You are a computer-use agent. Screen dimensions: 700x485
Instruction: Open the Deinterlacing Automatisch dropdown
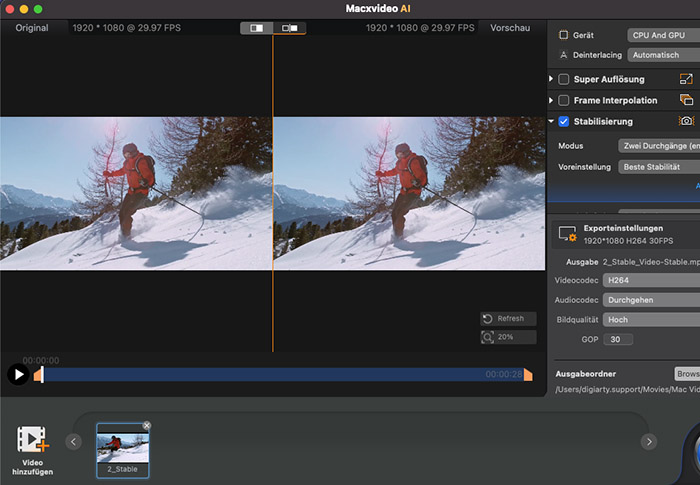[x=663, y=55]
